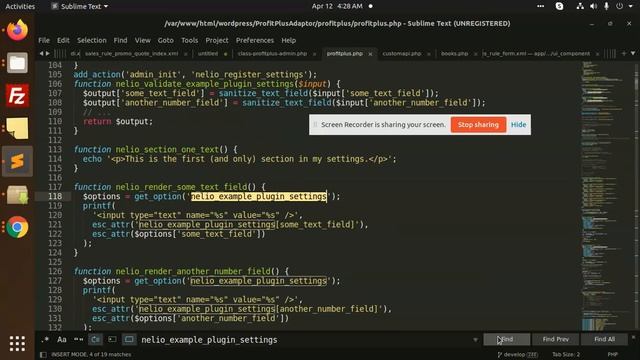This screenshot has width=640, height=360.
Task: Switch to the rule_form.xml tab
Action: (537, 53)
